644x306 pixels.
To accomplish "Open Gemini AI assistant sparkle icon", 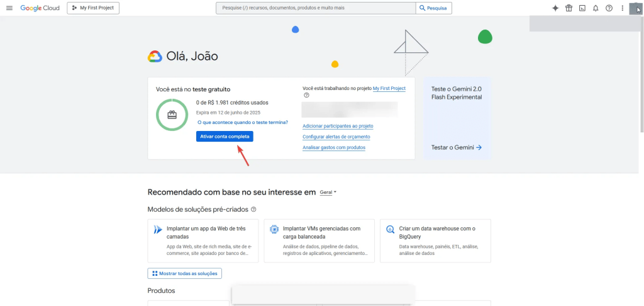I will 555,8.
